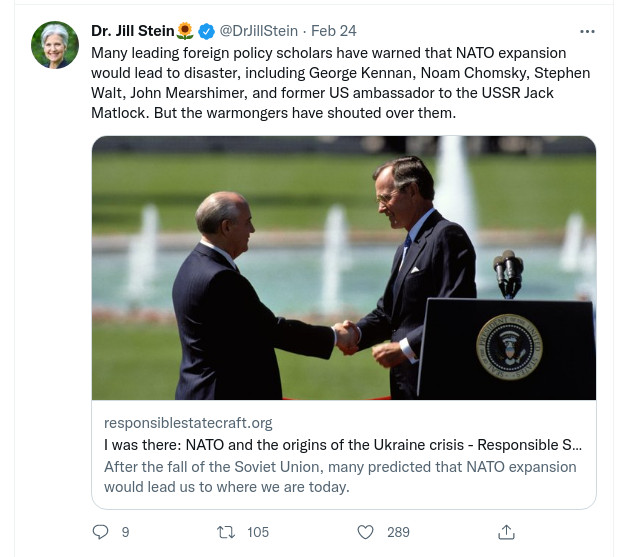This screenshot has width=619, height=557.
Task: Open the share icon menu
Action: click(x=506, y=532)
